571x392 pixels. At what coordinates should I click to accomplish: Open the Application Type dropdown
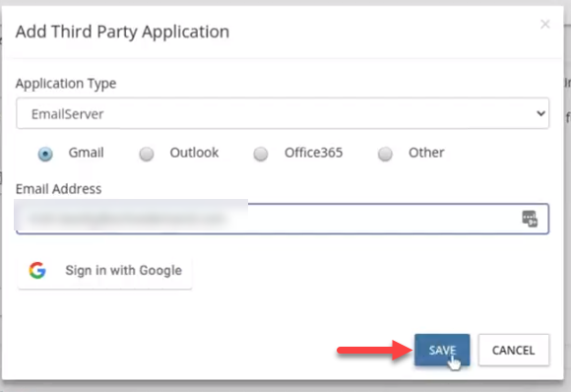(283, 113)
